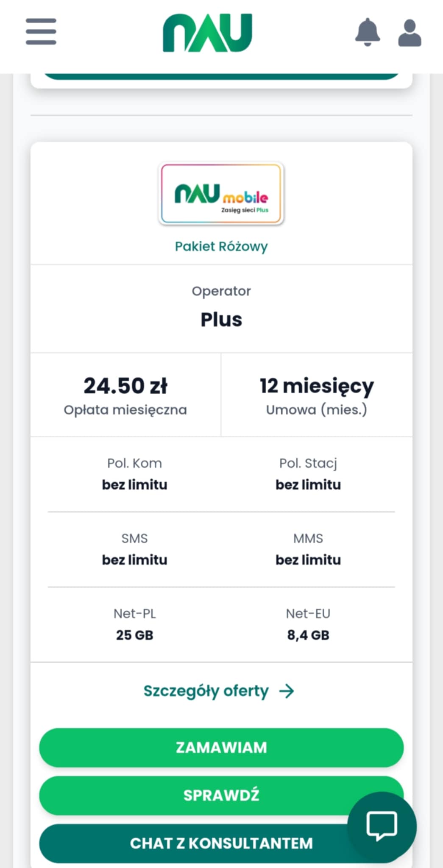Tap the MMS bez limitu entry
The height and width of the screenshot is (868, 443).
click(308, 559)
